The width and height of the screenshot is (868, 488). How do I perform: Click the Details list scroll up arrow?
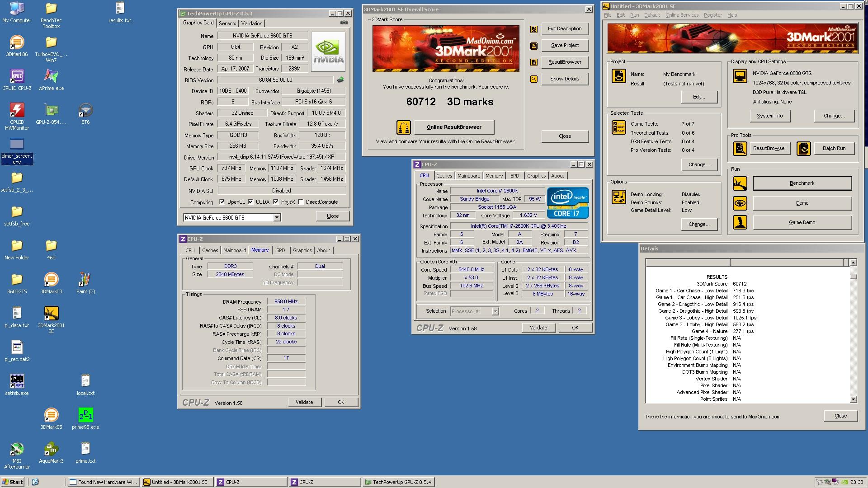pyautogui.click(x=853, y=263)
